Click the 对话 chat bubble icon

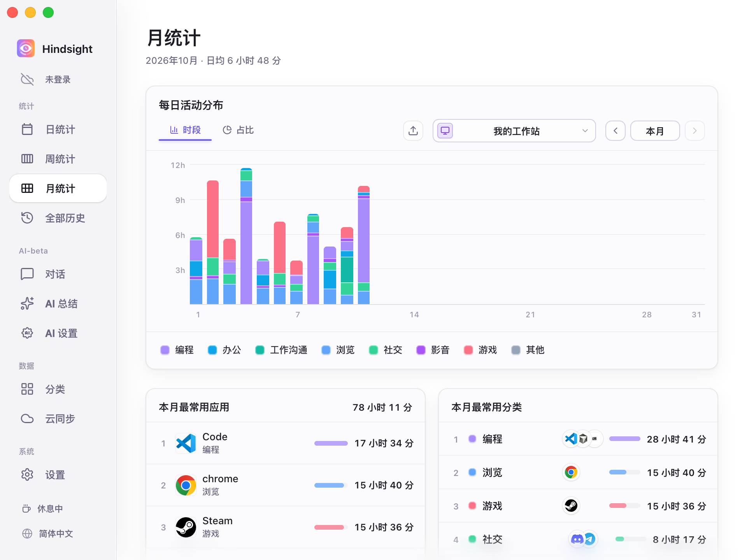click(x=27, y=274)
